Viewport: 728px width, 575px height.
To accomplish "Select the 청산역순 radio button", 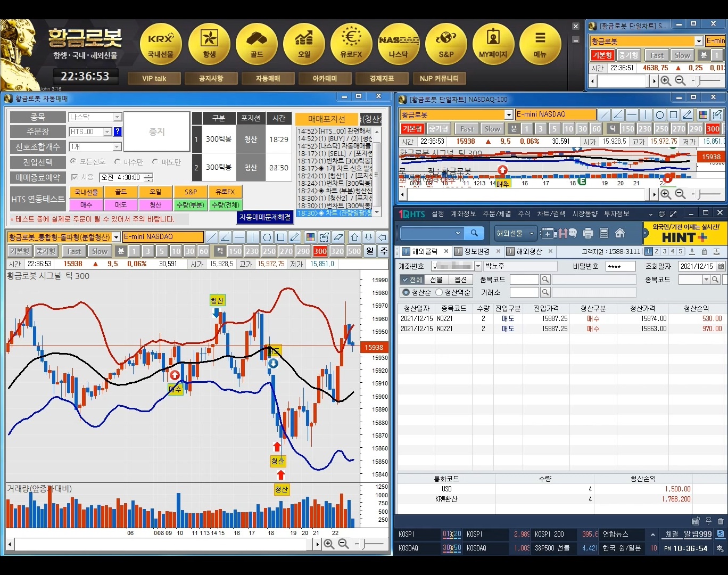I will click(439, 292).
